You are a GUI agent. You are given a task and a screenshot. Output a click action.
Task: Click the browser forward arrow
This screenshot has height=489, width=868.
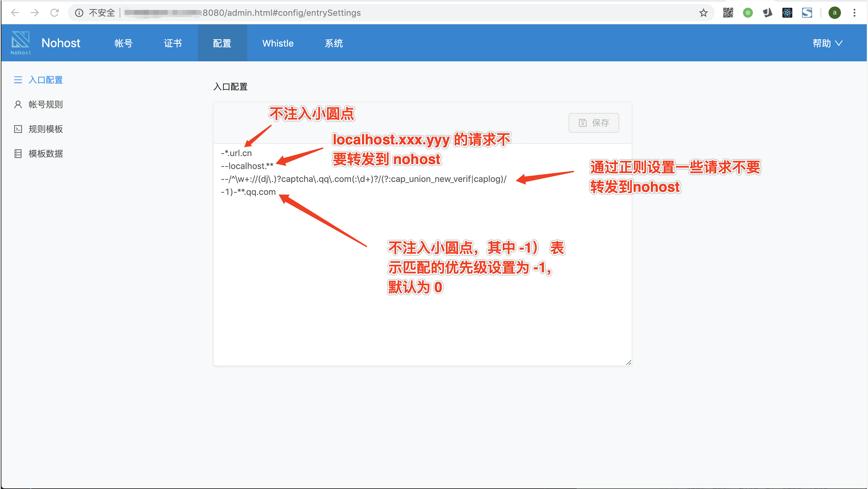pos(35,13)
